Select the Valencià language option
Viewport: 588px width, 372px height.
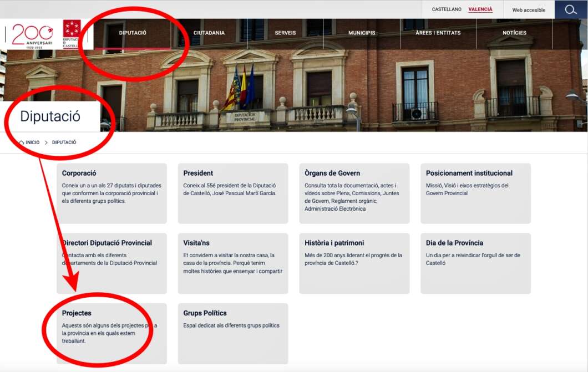pos(480,9)
